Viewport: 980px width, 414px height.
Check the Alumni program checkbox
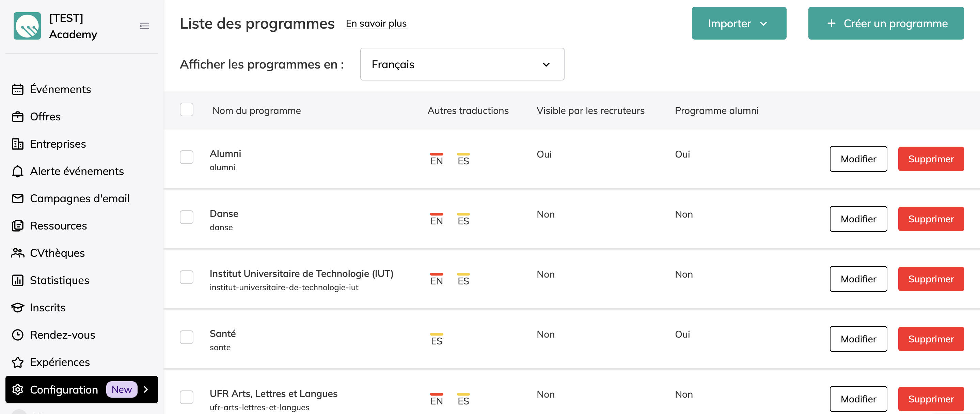click(x=186, y=157)
